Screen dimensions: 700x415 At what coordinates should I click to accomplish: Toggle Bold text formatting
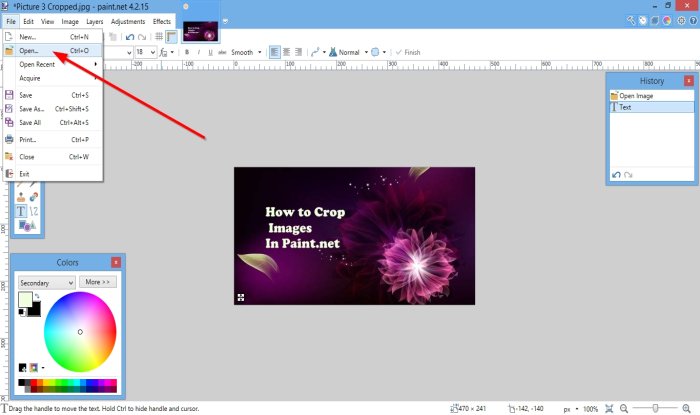[x=186, y=52]
